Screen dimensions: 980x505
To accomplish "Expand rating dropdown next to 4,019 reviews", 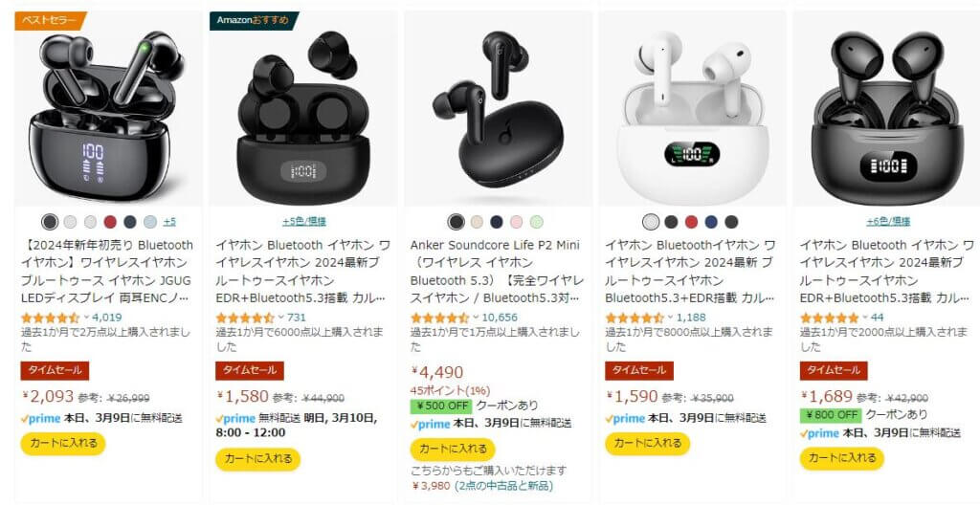I will (86, 317).
